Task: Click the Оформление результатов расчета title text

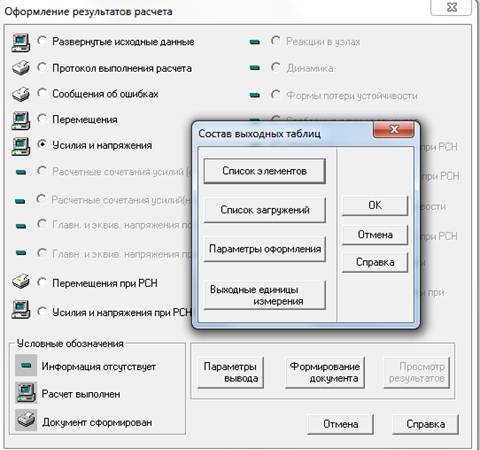Action: tap(88, 12)
